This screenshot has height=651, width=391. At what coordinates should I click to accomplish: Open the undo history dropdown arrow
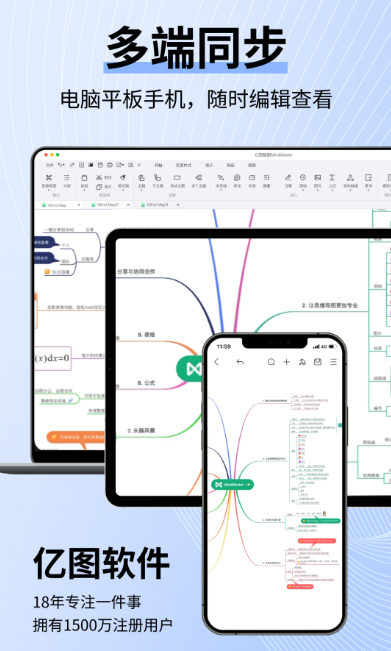(x=64, y=165)
